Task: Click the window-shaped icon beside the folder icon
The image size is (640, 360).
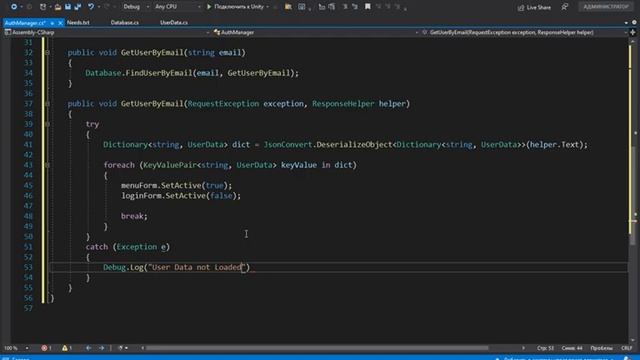Action: tap(302, 7)
